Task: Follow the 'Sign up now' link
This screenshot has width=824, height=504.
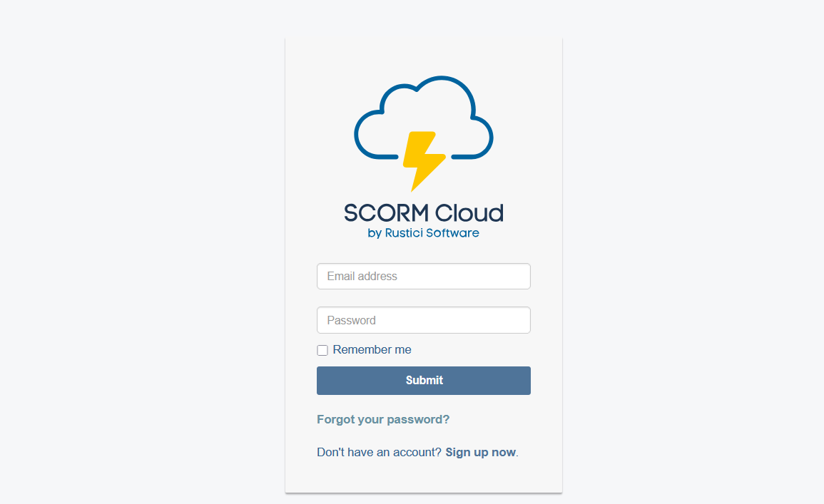Action: pos(480,452)
